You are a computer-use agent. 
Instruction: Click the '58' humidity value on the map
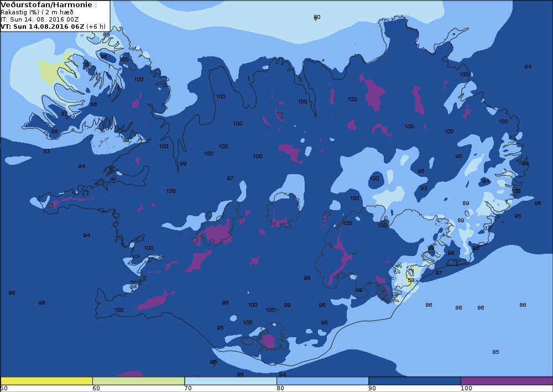pos(411,280)
